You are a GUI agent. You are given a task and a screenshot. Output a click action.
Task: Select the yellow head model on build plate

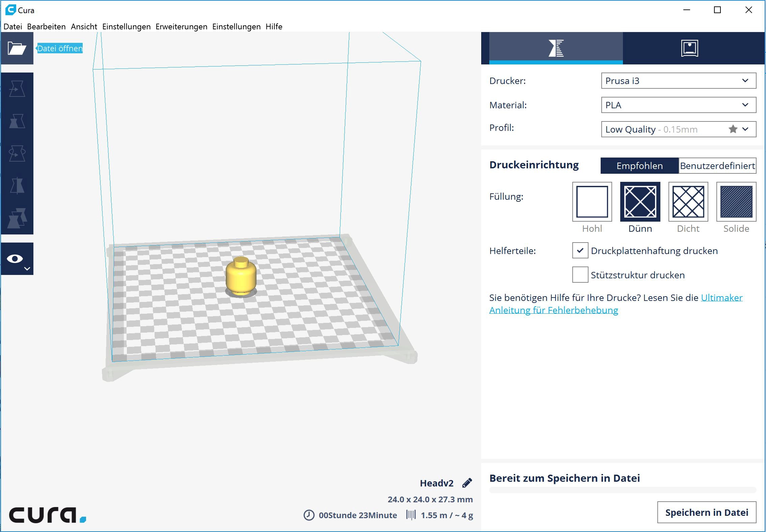click(x=241, y=276)
